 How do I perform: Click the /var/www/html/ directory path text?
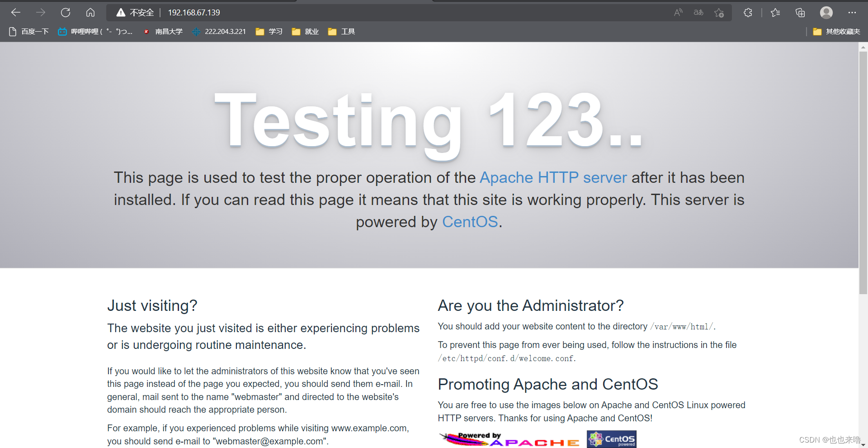682,327
